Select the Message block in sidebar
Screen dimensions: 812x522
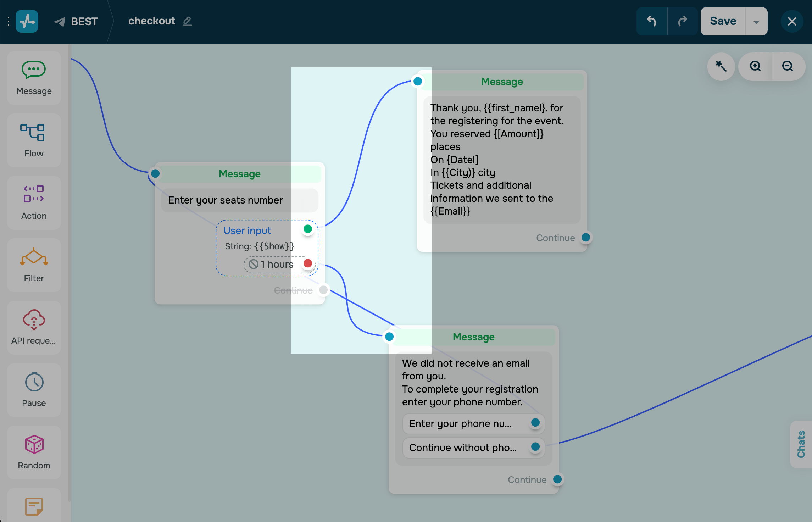pyautogui.click(x=34, y=78)
